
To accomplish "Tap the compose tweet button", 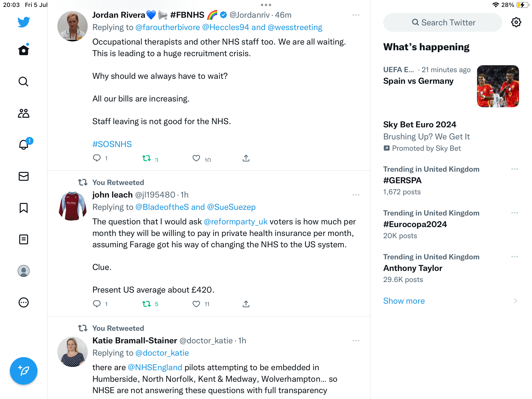I will pyautogui.click(x=24, y=371).
